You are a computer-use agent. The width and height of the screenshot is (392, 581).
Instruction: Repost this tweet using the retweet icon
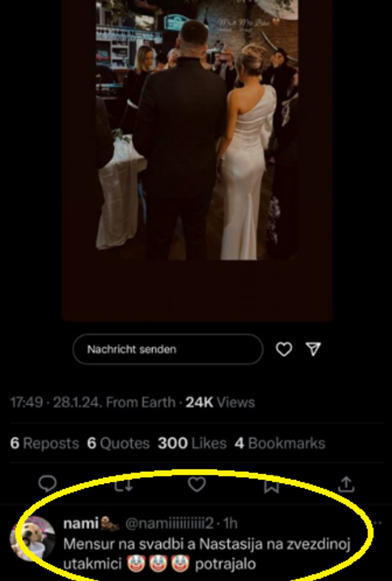123,485
